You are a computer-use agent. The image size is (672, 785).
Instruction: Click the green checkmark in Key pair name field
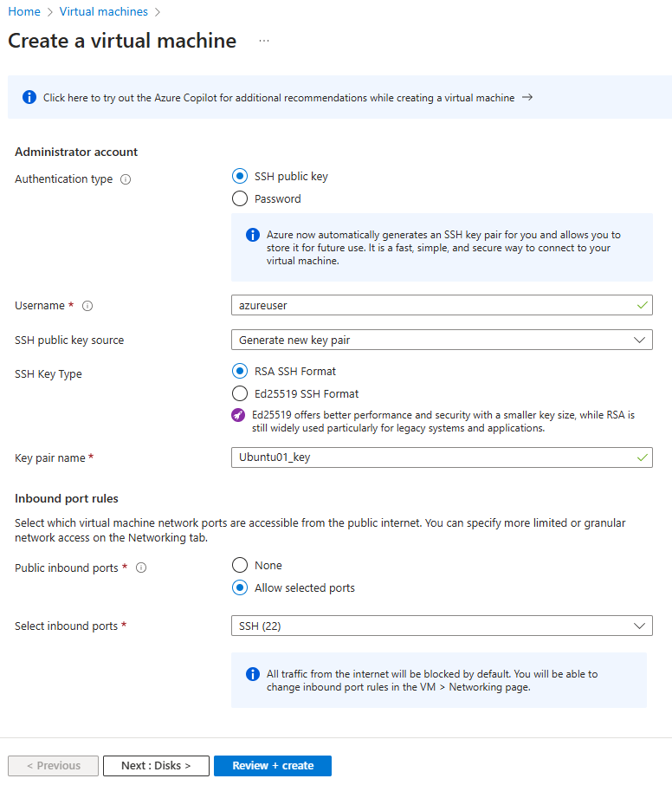tap(643, 457)
